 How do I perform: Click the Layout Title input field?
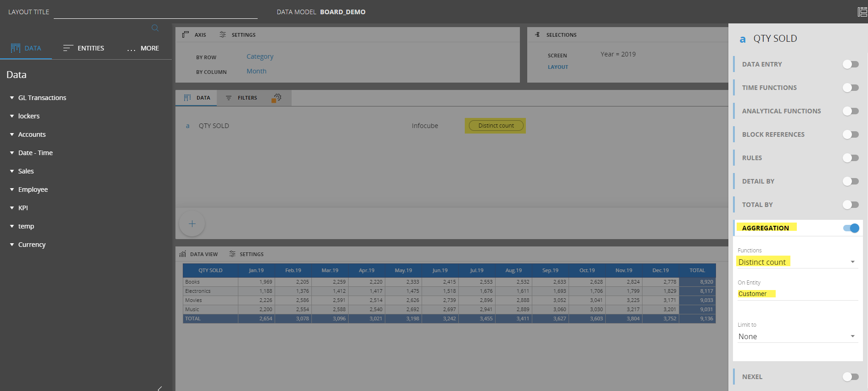pos(155,12)
